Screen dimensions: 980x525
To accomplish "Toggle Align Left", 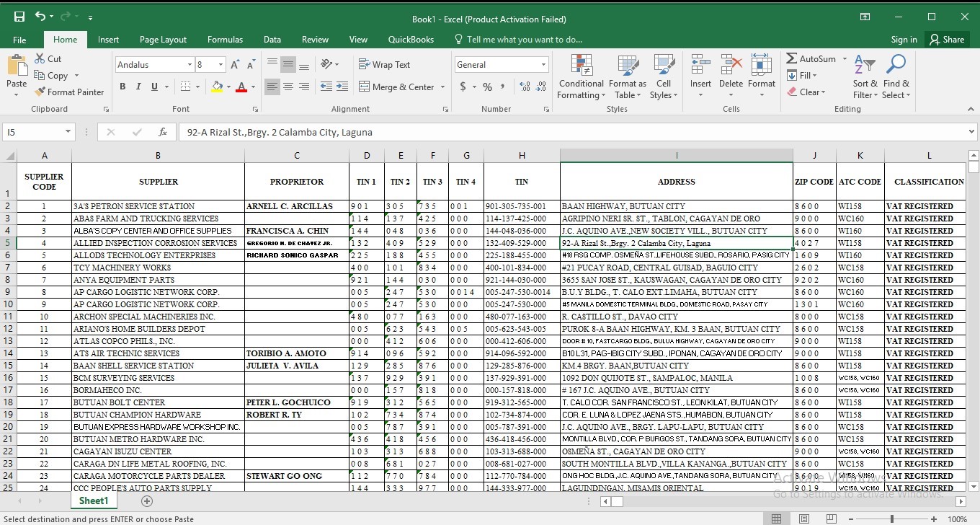I will point(272,87).
